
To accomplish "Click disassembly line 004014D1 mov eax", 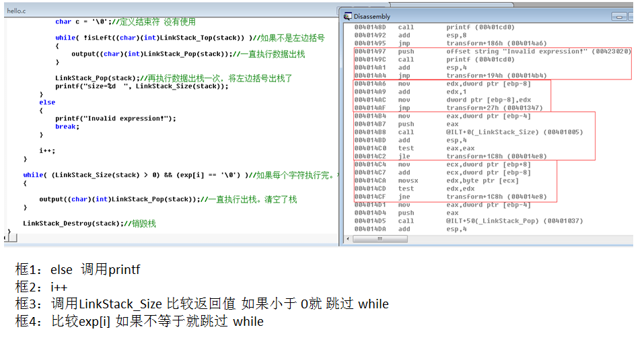I will click(442, 205).
